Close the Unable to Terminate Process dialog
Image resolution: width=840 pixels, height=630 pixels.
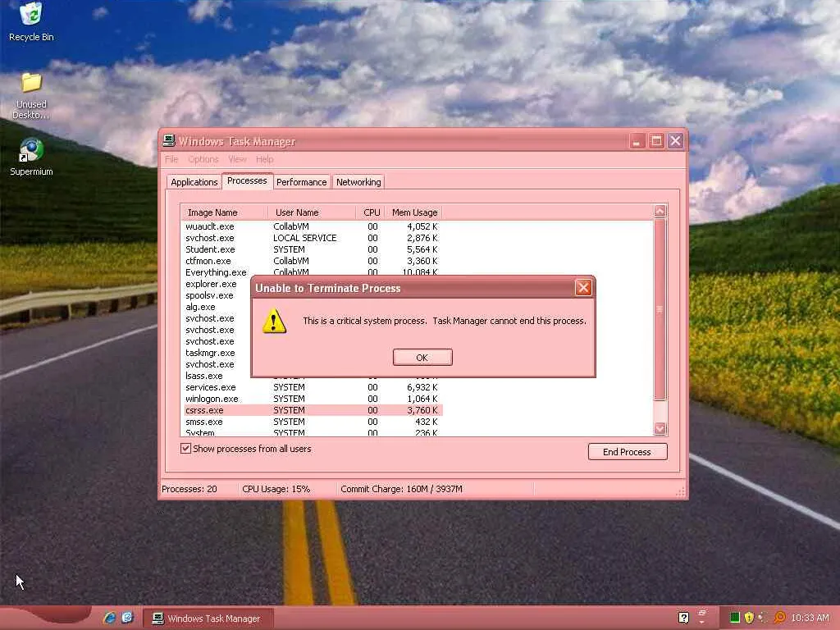pos(583,288)
